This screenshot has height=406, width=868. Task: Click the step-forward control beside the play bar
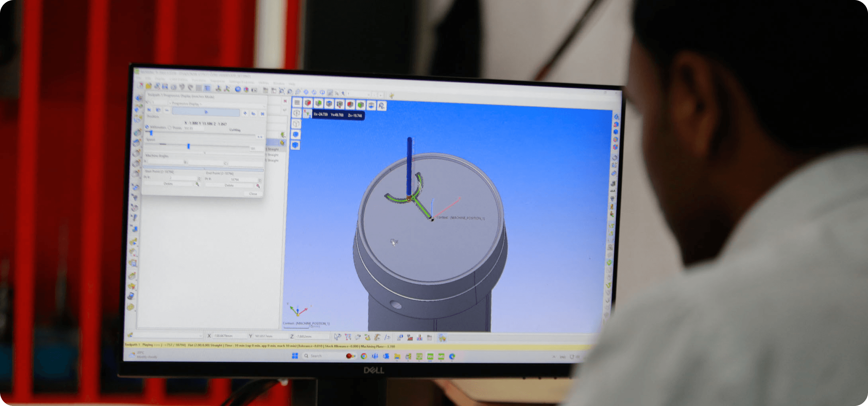[245, 113]
